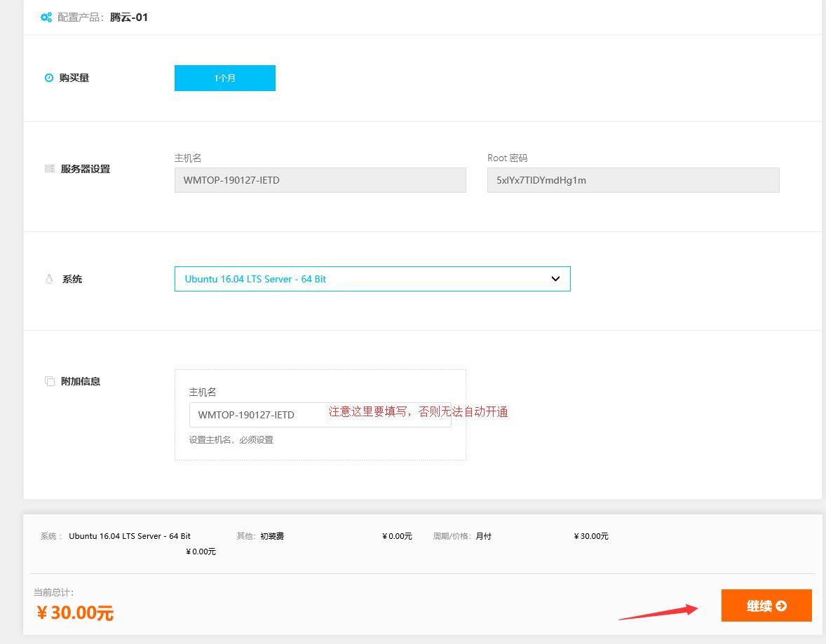Click the red 注意这里要填写 notice text

(x=418, y=412)
